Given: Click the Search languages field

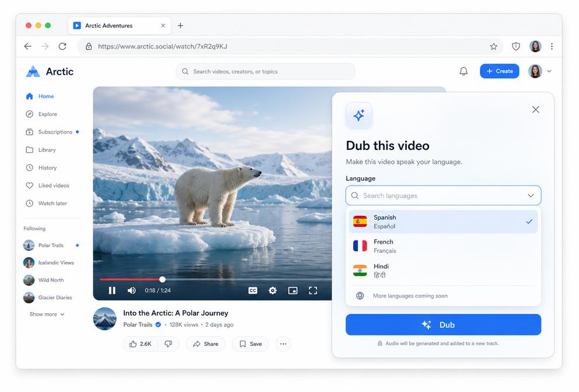Looking at the screenshot, I should pos(443,195).
